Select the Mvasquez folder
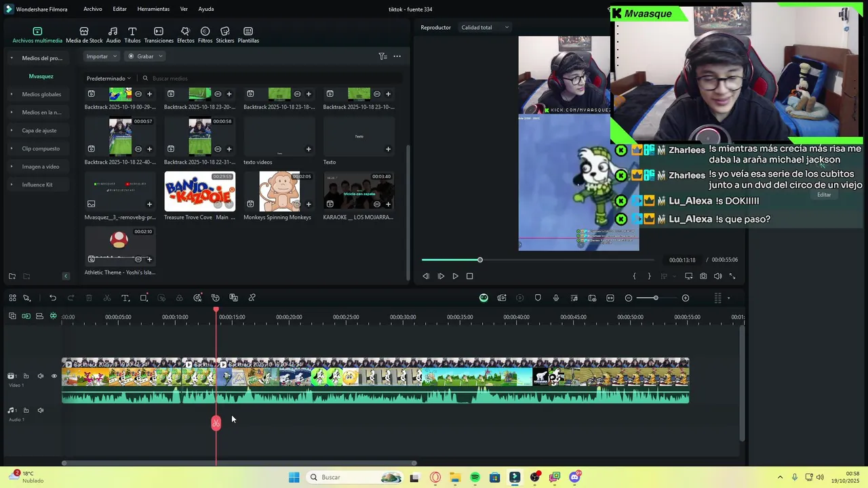The height and width of the screenshot is (488, 868). [x=41, y=77]
